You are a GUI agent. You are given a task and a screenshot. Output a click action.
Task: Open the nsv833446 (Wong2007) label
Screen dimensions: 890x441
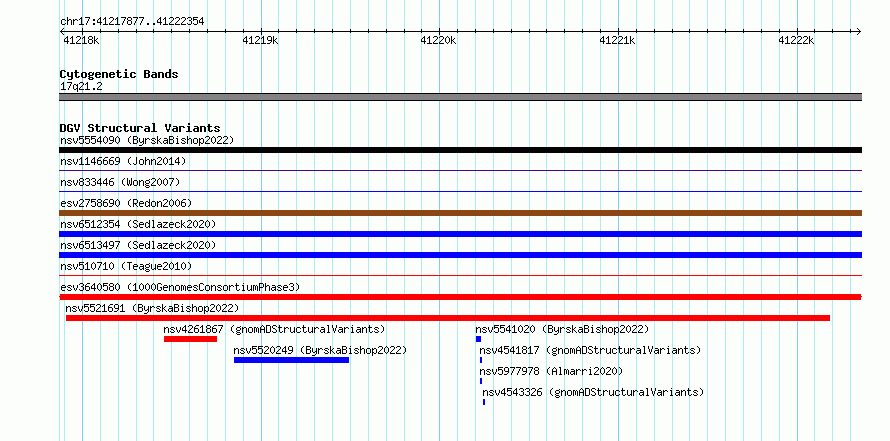120,182
